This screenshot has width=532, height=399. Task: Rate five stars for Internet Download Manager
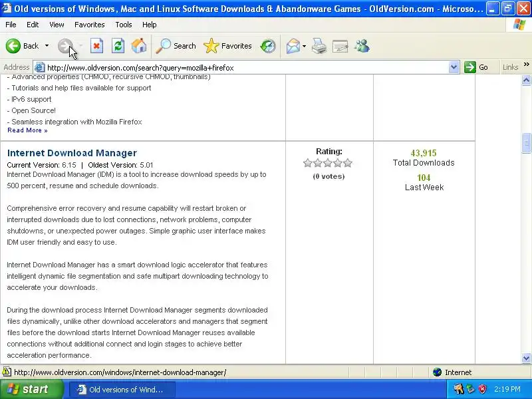347,163
